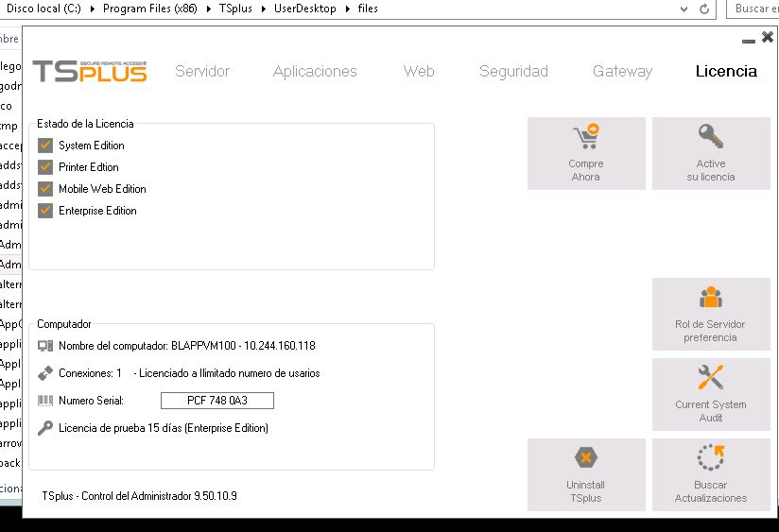The height and width of the screenshot is (532, 779).
Task: Switch to the Aplicaciones tab
Action: pyautogui.click(x=315, y=72)
